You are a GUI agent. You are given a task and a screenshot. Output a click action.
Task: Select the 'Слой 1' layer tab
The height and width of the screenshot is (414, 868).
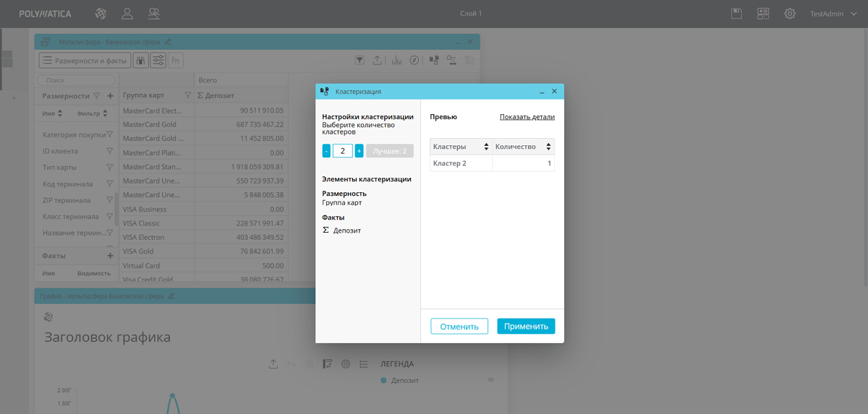(470, 14)
